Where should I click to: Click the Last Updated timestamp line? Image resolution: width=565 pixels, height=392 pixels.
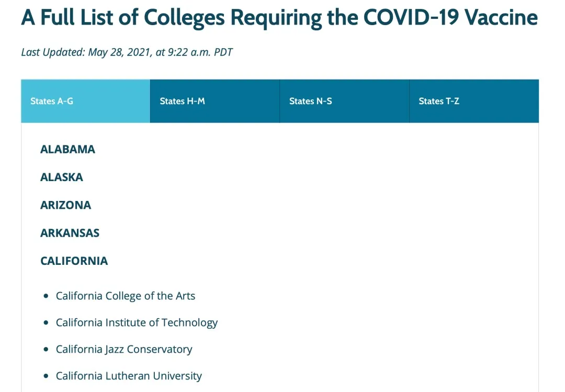[x=127, y=52]
